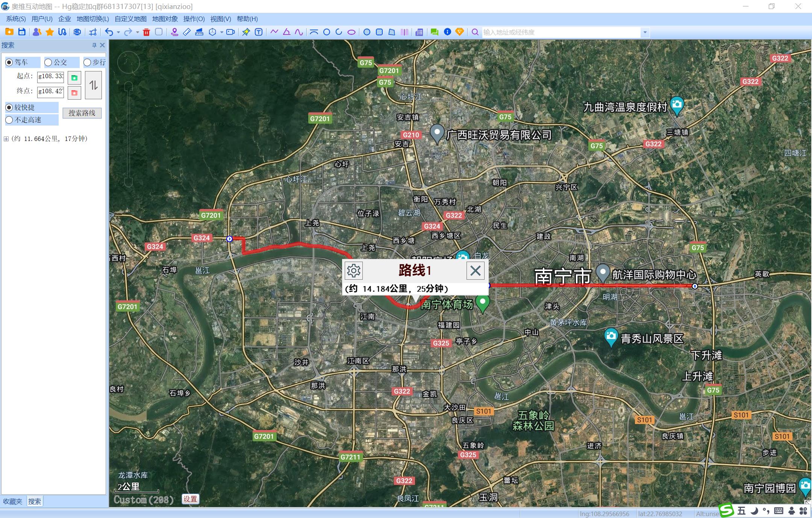812x518 pixels.
Task: Select the ruler measure tool
Action: (x=187, y=32)
